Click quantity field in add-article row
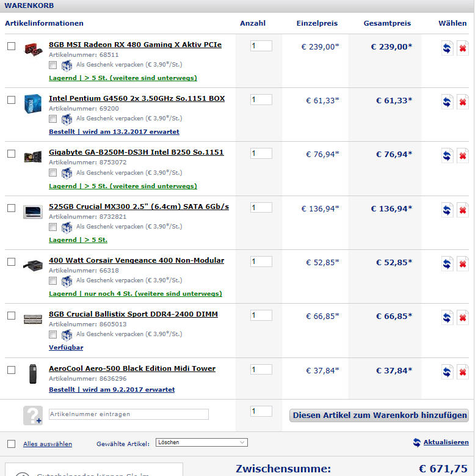 tap(261, 411)
